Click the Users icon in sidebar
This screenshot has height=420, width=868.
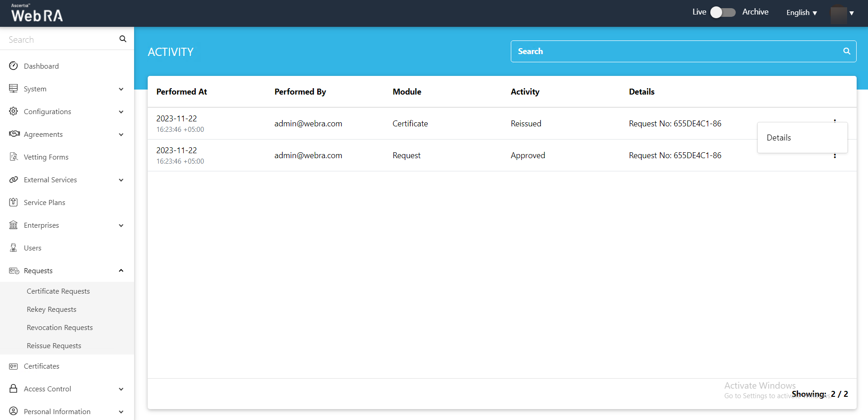pos(14,248)
